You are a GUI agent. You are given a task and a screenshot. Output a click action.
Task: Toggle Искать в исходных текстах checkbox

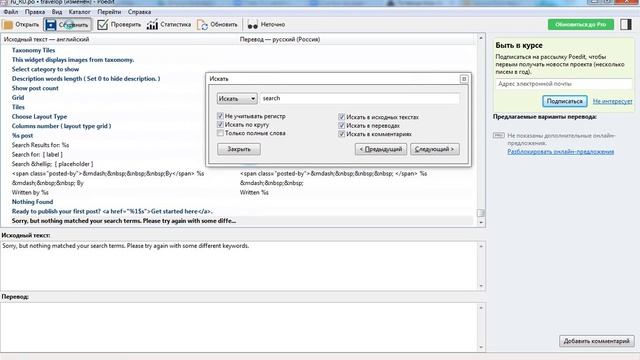tap(342, 117)
